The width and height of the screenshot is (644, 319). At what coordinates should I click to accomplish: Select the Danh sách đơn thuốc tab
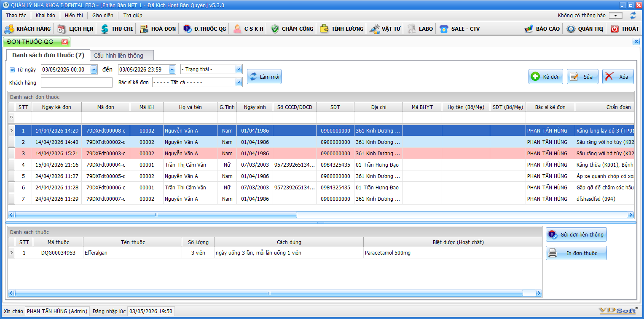pos(48,55)
